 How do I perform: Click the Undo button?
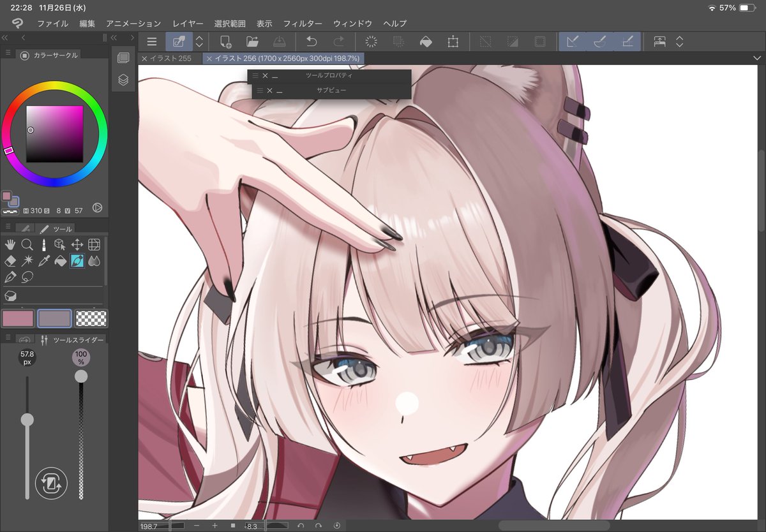pyautogui.click(x=312, y=41)
